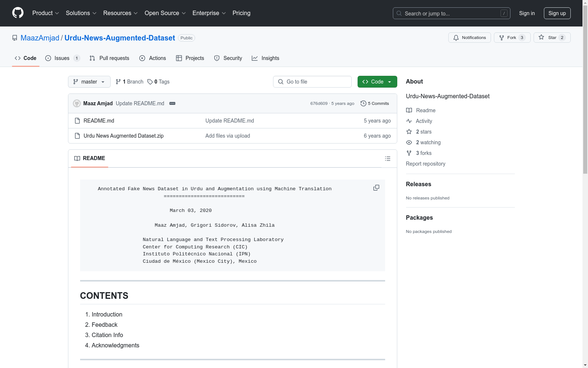
Task: Open the Add files via upload commit message
Action: (227, 136)
